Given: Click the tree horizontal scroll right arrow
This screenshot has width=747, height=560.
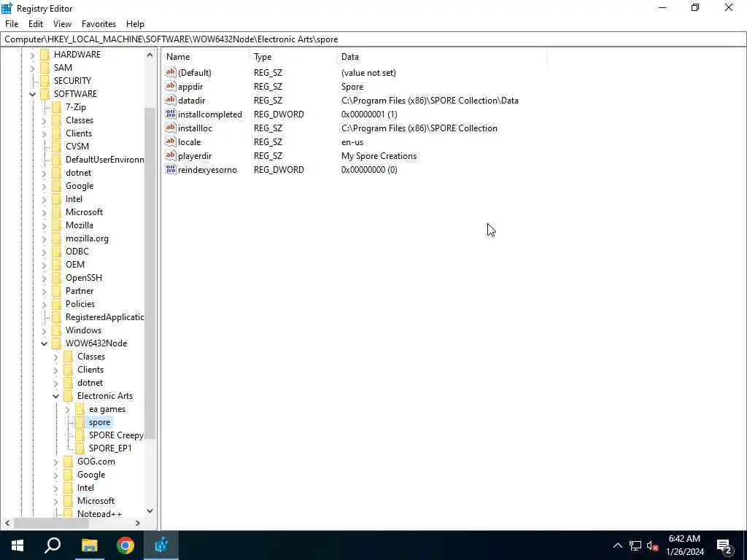Looking at the screenshot, I should click(x=138, y=523).
